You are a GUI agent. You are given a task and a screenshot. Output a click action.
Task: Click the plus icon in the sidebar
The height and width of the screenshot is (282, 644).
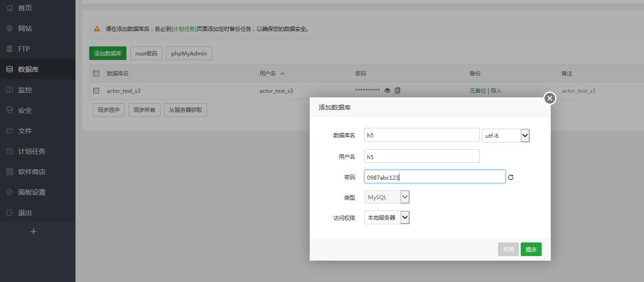(x=33, y=232)
